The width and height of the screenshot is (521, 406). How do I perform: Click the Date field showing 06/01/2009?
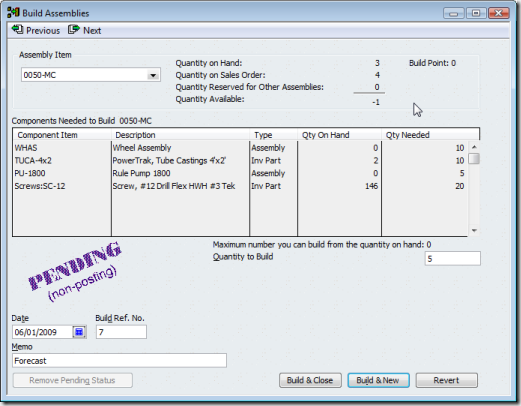point(43,332)
